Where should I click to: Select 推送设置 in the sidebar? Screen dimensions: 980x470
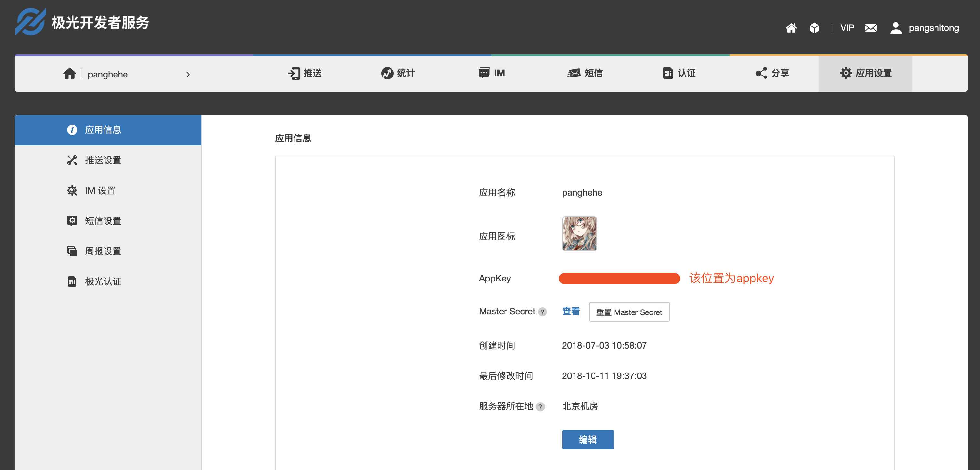tap(103, 160)
